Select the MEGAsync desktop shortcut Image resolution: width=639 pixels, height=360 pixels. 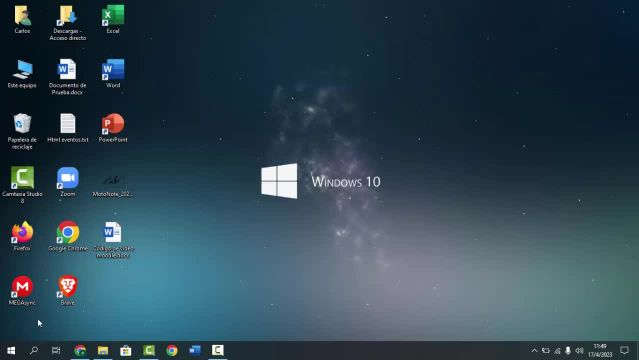(x=22, y=290)
